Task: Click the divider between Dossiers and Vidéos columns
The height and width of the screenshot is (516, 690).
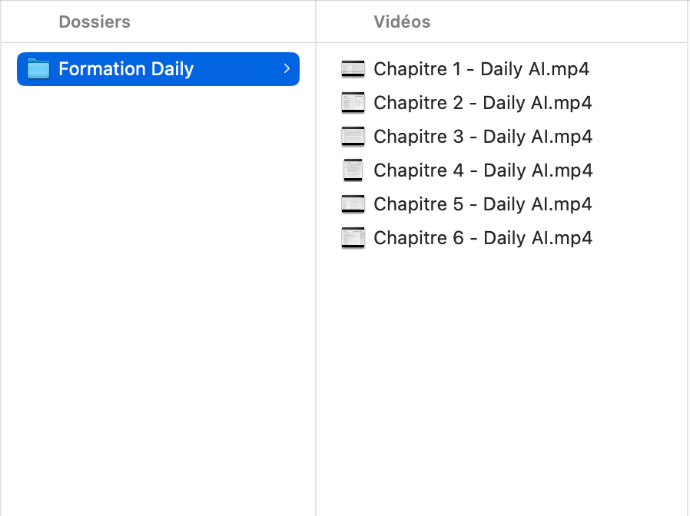Action: pos(316,280)
